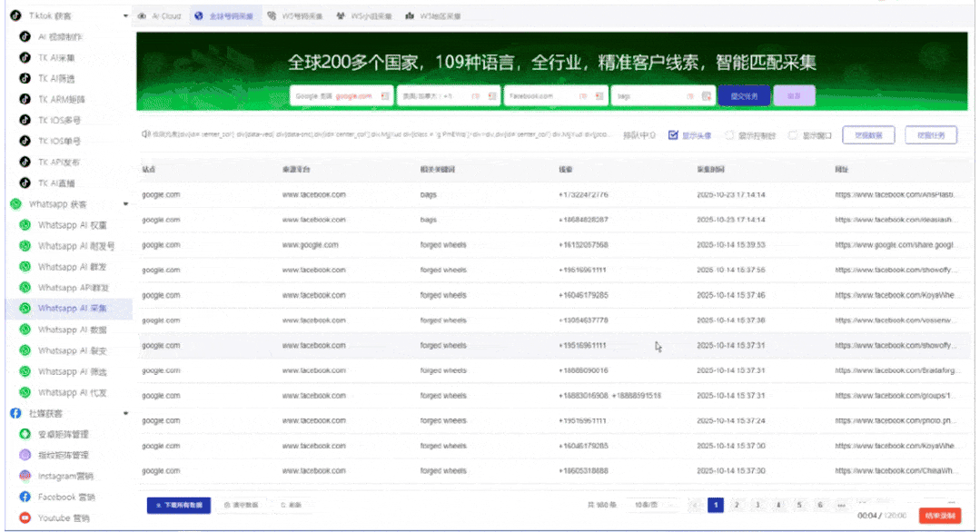Click the previous page arrow

695,505
